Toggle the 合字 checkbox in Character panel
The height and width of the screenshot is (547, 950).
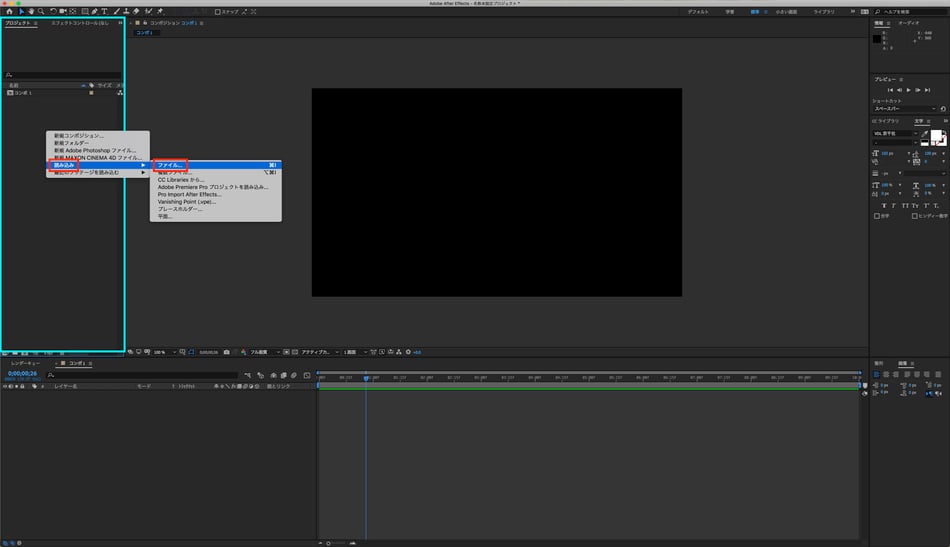point(877,215)
